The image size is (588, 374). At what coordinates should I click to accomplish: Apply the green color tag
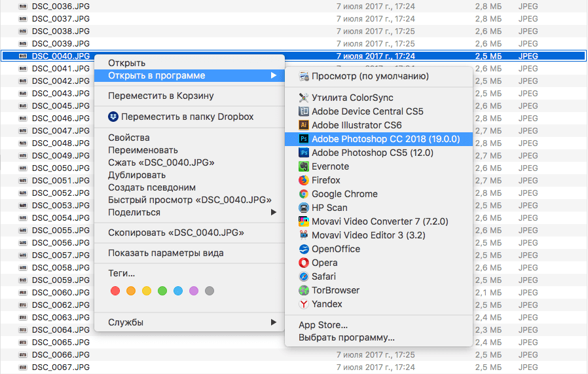pyautogui.click(x=162, y=291)
